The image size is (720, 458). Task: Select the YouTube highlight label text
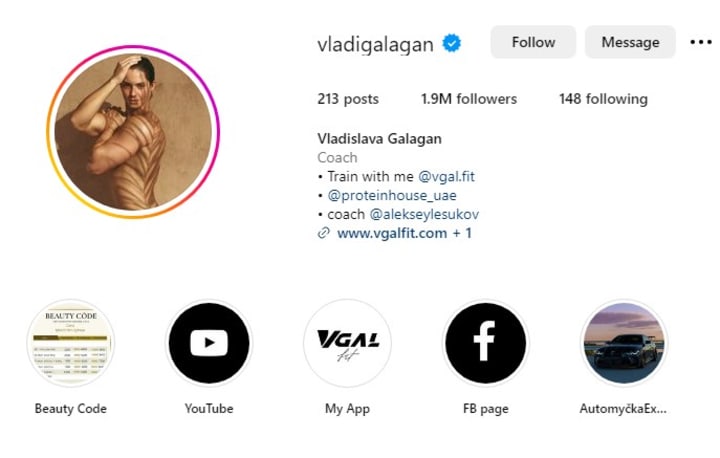click(x=209, y=408)
